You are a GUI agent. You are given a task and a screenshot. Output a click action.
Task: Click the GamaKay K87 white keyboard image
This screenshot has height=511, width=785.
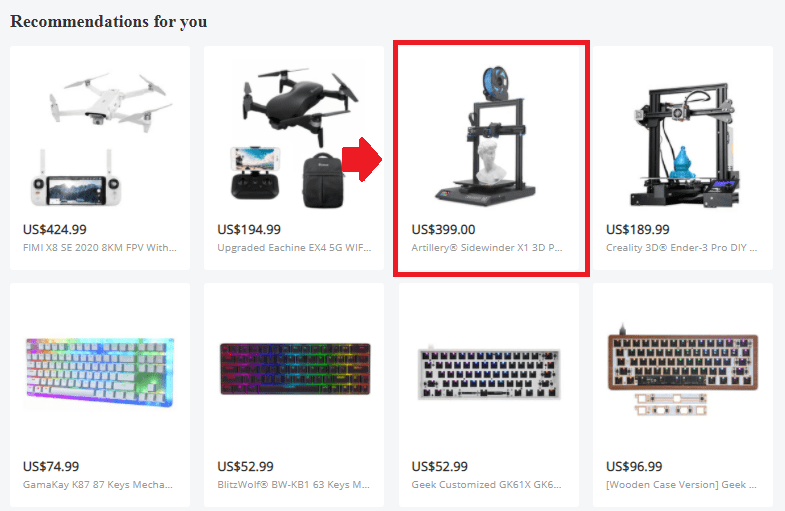point(100,373)
